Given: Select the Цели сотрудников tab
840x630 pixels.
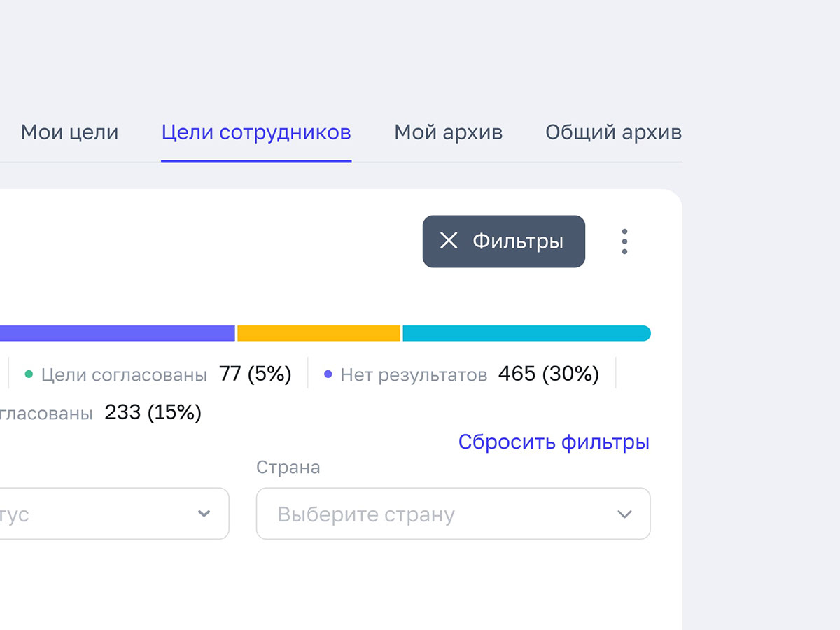Looking at the screenshot, I should coord(256,132).
